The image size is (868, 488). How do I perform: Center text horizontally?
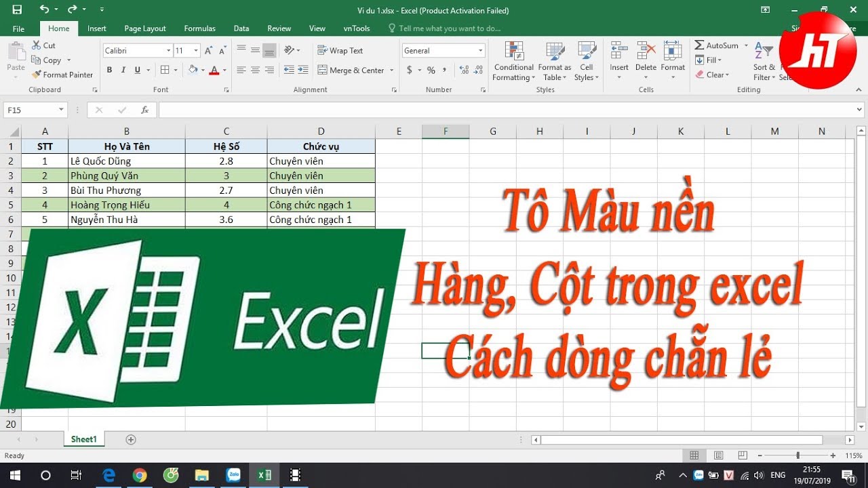pyautogui.click(x=255, y=70)
